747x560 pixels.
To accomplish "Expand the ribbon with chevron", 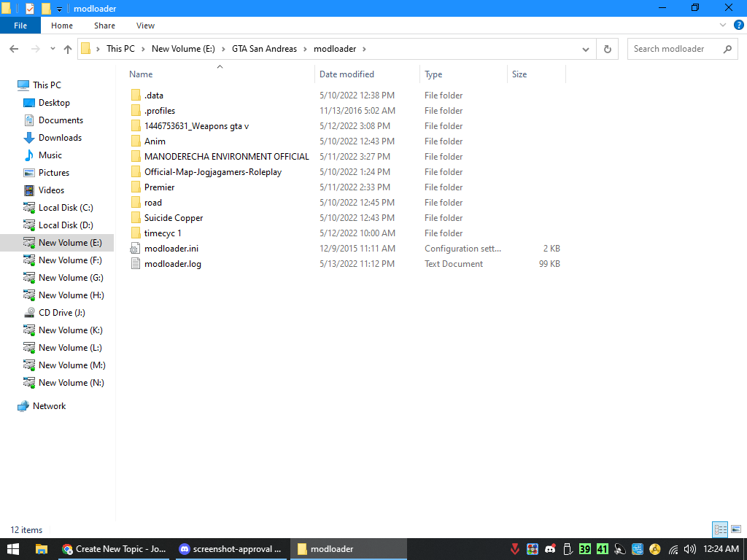I will [722, 26].
